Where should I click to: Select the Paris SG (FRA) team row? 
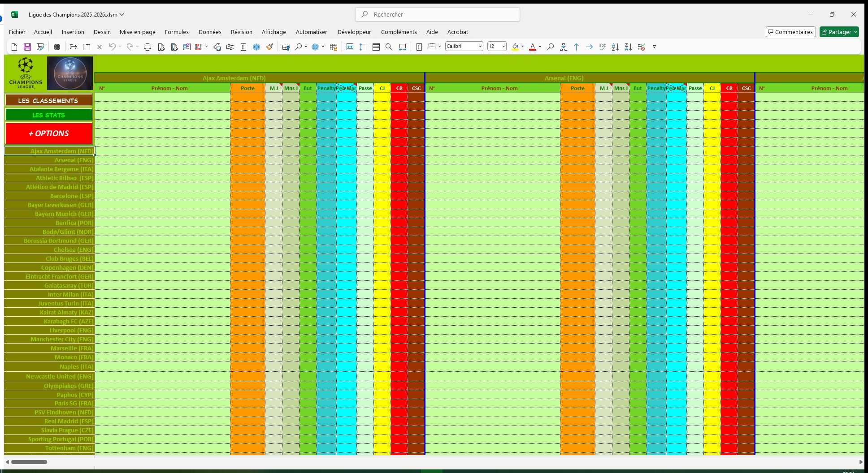point(49,403)
